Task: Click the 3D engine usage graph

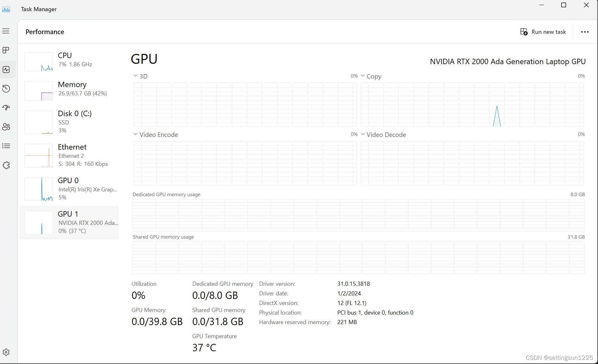Action: point(245,105)
